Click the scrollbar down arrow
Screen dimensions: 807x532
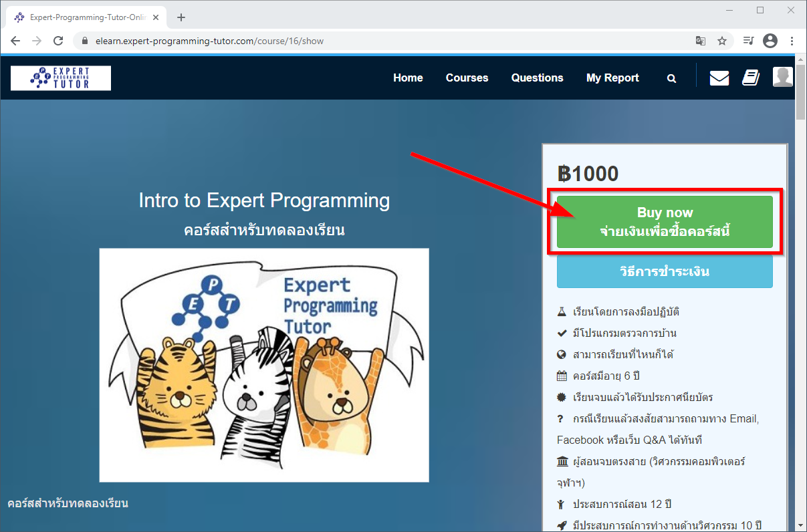point(800,525)
